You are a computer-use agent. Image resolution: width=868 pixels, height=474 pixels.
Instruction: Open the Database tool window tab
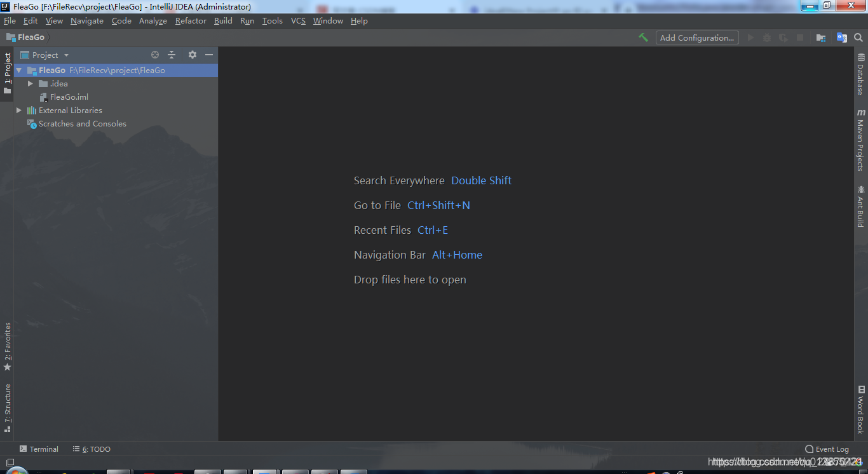[x=860, y=74]
